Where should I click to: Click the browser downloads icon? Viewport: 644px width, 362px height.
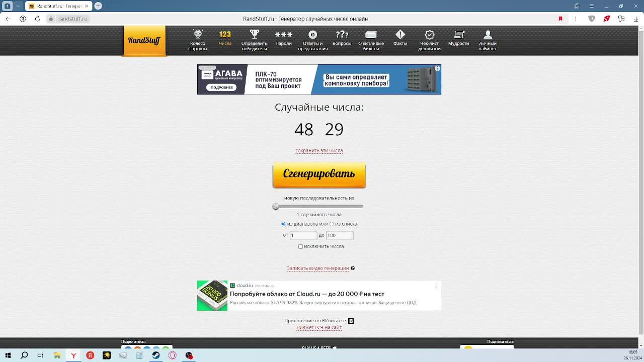click(636, 19)
